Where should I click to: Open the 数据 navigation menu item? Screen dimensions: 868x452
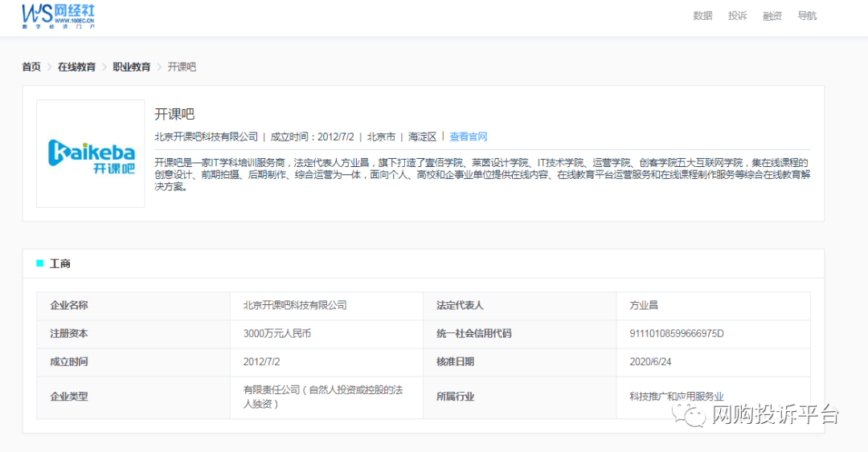pyautogui.click(x=702, y=16)
